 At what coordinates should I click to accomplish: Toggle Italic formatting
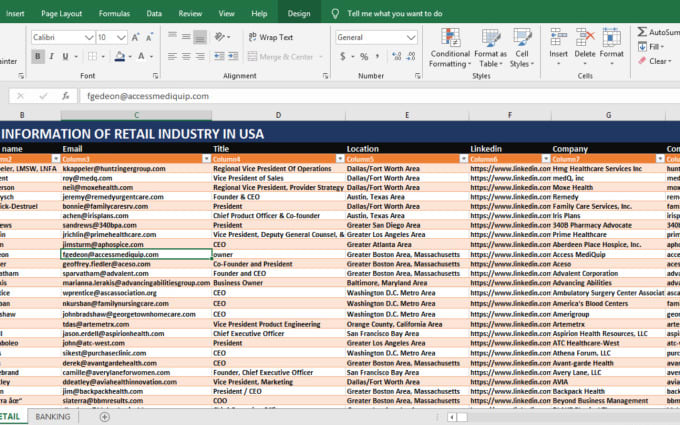click(52, 56)
